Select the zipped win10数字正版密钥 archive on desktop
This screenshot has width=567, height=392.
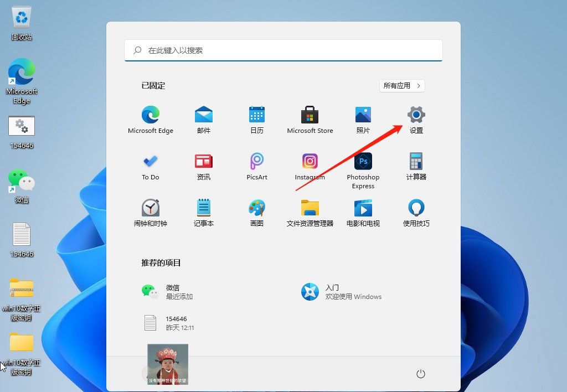22,300
